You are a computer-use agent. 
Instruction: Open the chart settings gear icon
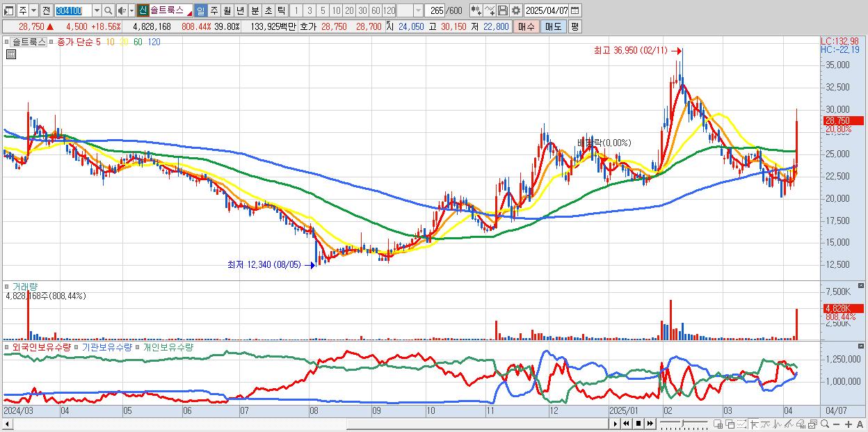coord(515,10)
